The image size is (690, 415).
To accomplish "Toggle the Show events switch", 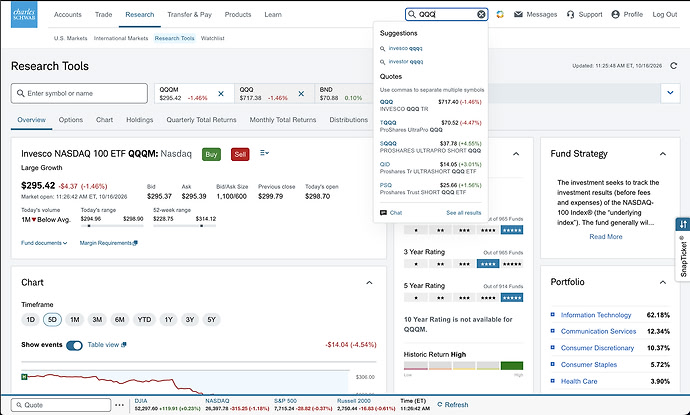I will click(x=74, y=345).
